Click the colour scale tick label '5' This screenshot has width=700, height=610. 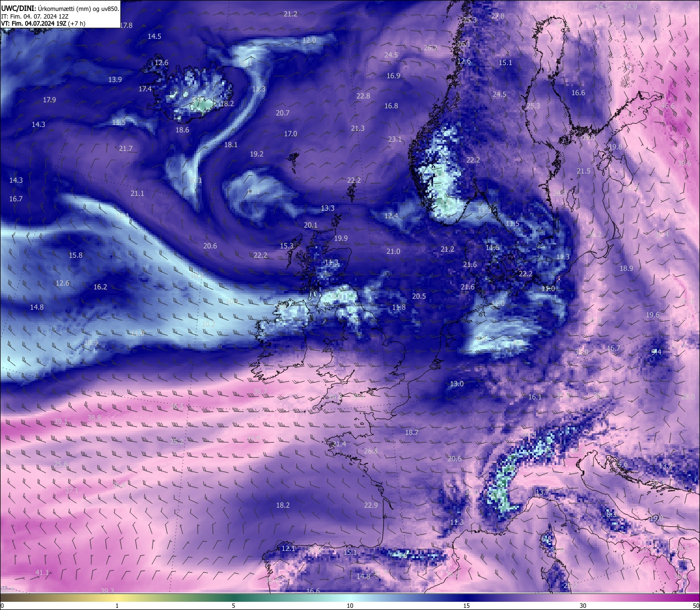[234, 606]
